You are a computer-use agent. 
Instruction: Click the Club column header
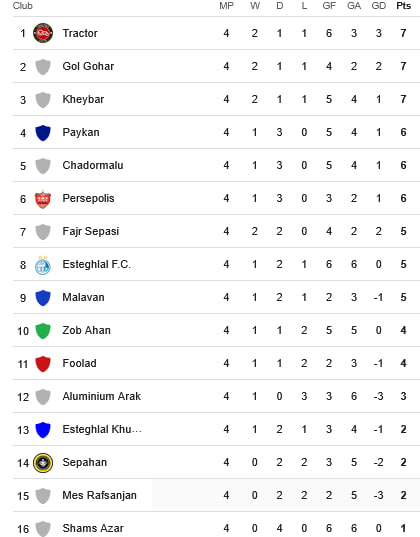pos(23,6)
